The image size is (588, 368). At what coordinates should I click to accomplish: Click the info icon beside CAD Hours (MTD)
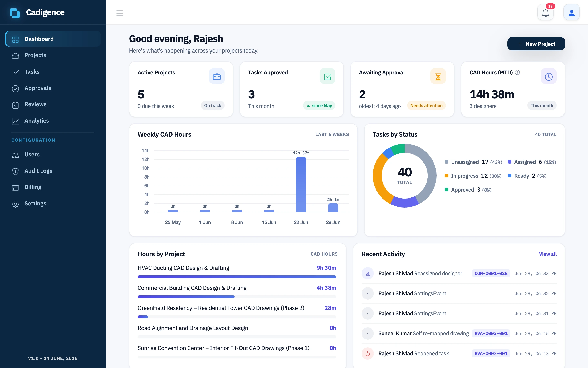point(517,73)
